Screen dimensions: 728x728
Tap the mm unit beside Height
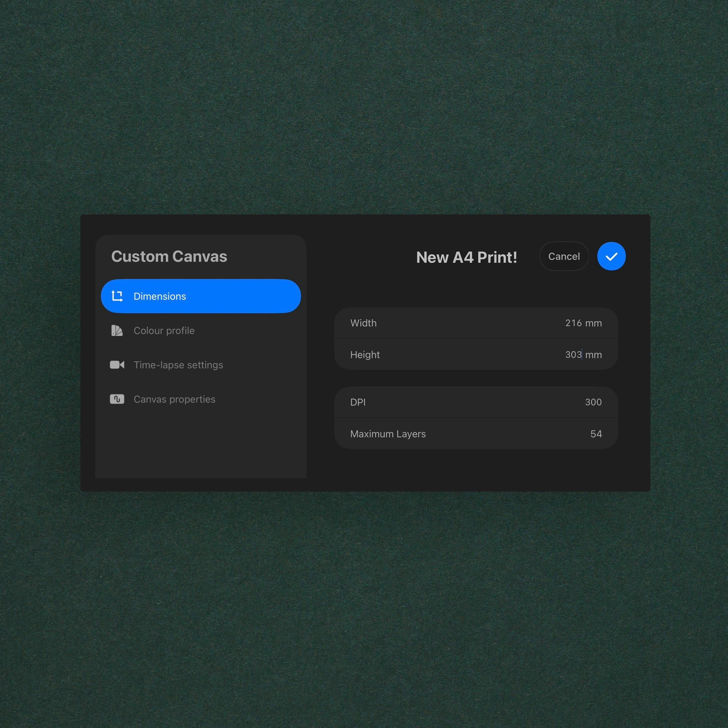click(593, 354)
